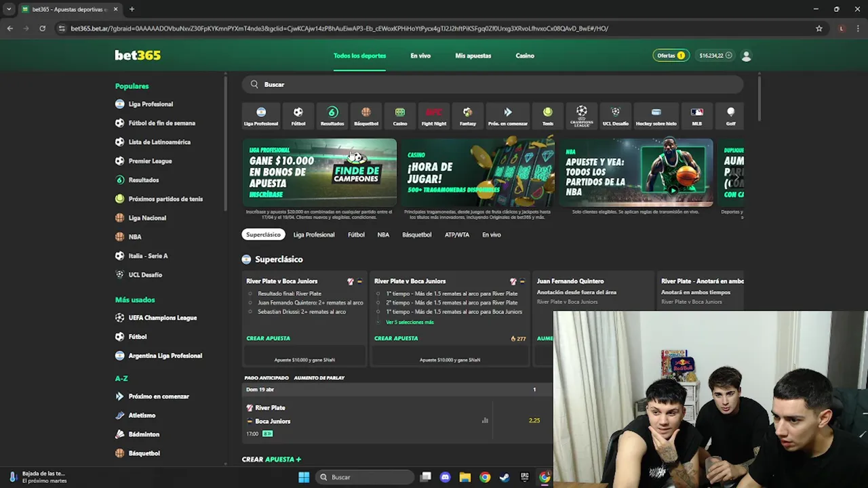The width and height of the screenshot is (868, 488).
Task: Select the En vivo filter pill
Action: pyautogui.click(x=492, y=235)
